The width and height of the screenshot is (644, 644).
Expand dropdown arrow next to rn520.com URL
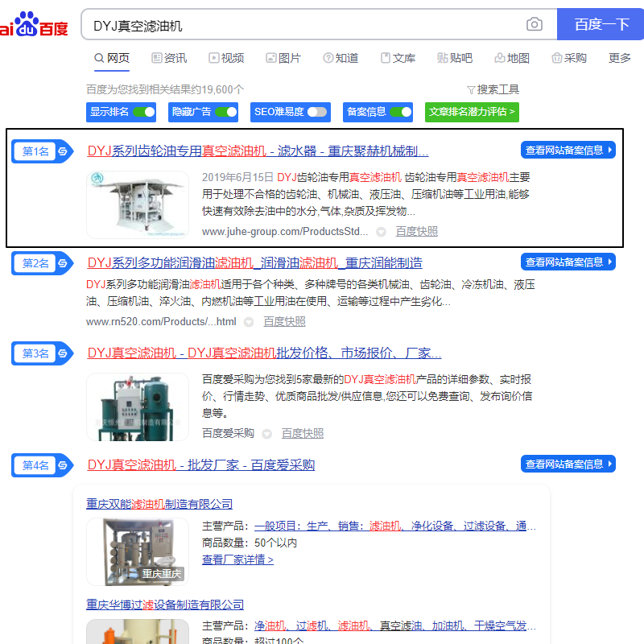(x=249, y=322)
